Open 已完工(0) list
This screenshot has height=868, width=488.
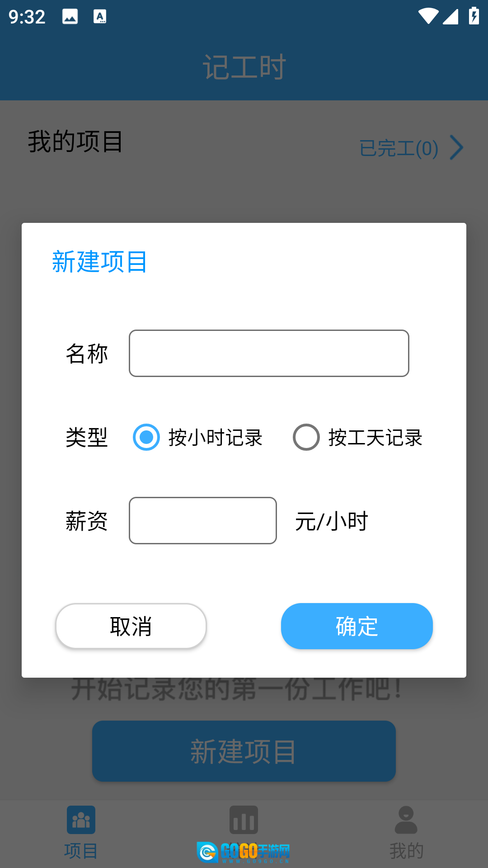point(399,148)
